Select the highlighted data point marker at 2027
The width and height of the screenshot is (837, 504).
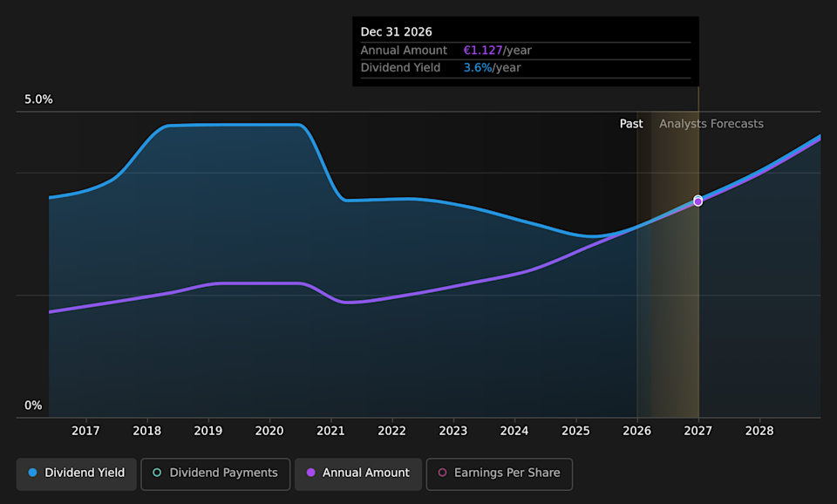coord(697,201)
